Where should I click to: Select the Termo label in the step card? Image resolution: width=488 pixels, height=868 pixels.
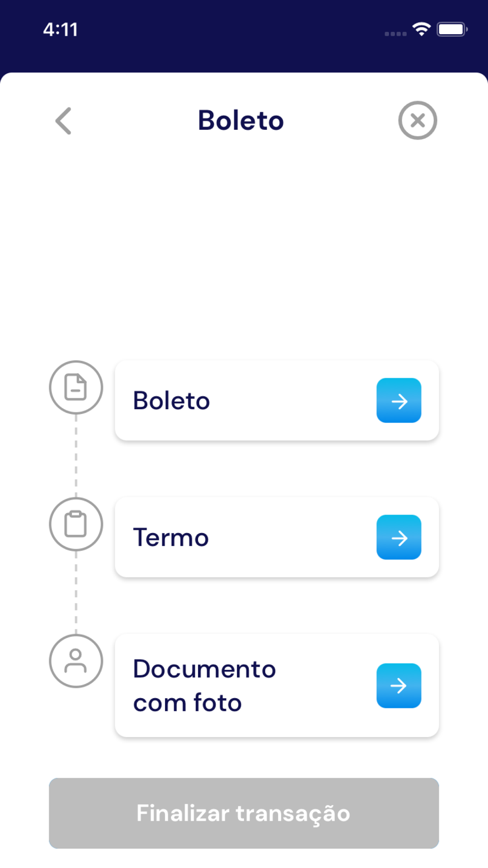coord(171,537)
